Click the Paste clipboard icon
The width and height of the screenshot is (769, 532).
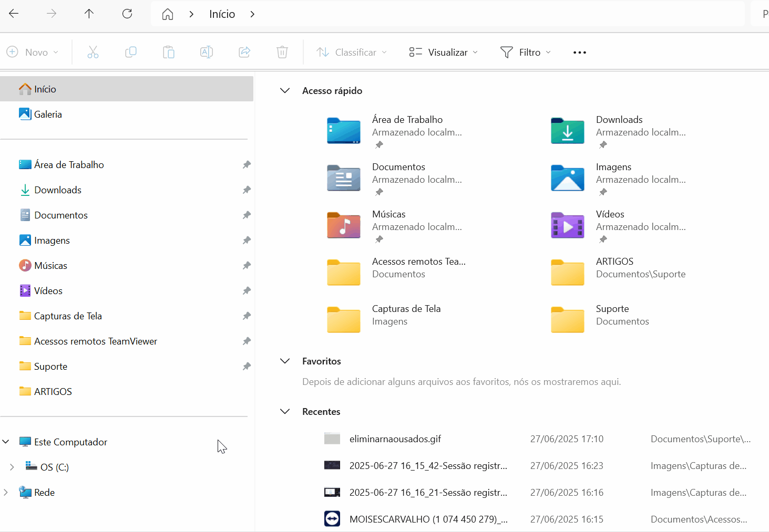tap(169, 52)
